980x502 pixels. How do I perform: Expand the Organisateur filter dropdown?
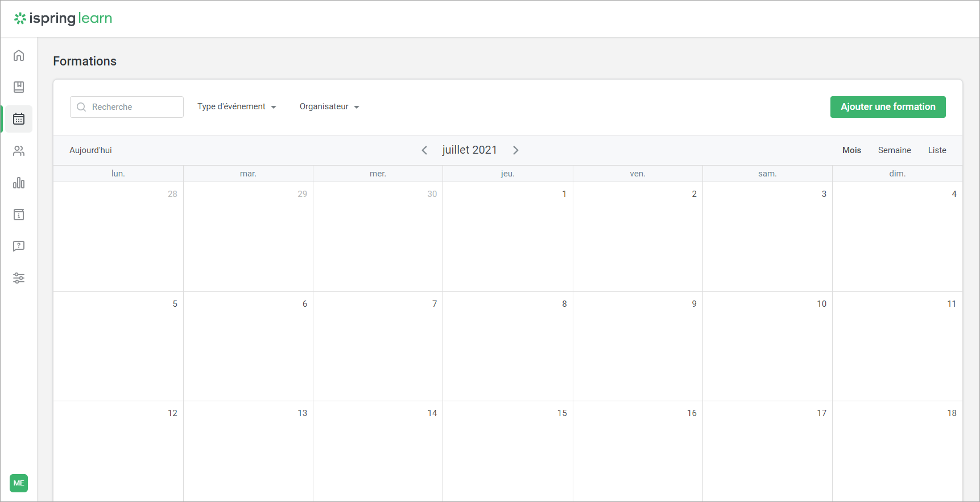(329, 107)
